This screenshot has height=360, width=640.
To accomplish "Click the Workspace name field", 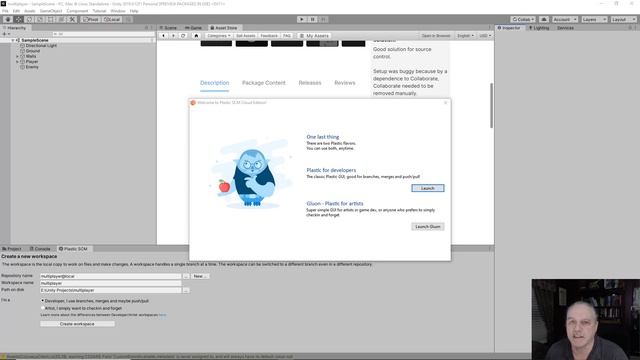I will 110,283.
